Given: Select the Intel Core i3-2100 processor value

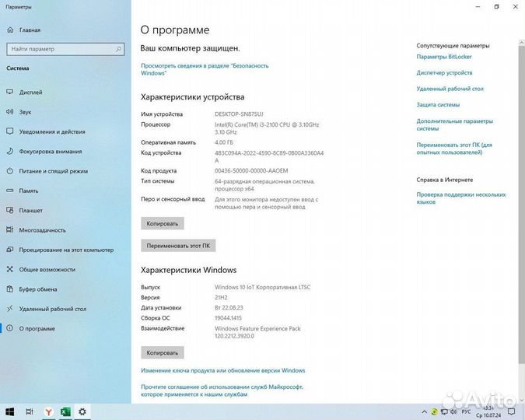Looking at the screenshot, I should 267,128.
